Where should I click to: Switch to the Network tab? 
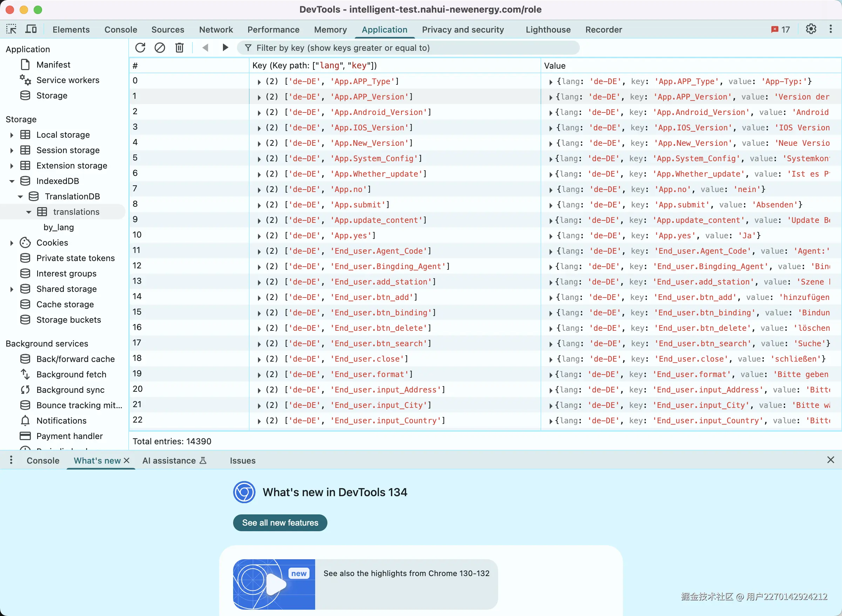pyautogui.click(x=216, y=29)
